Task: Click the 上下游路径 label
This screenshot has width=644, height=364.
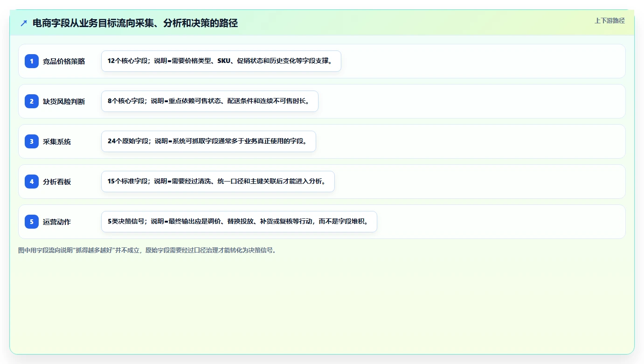Action: point(609,21)
